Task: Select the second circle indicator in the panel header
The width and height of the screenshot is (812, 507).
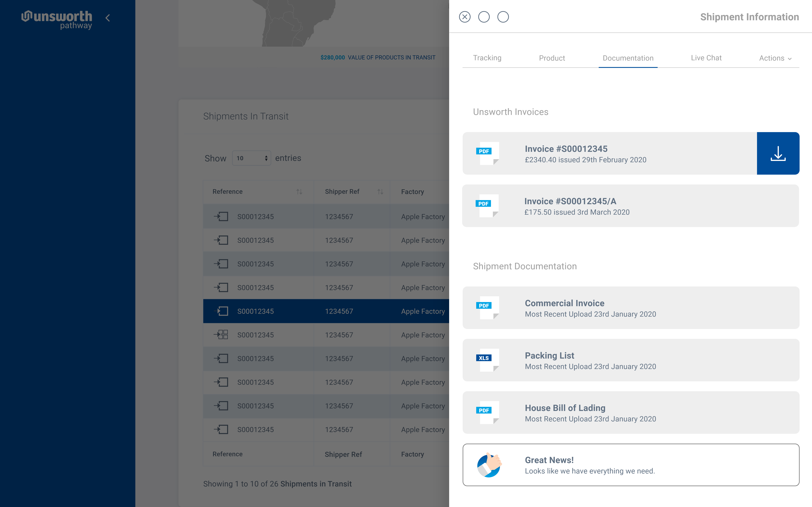Action: coord(484,17)
